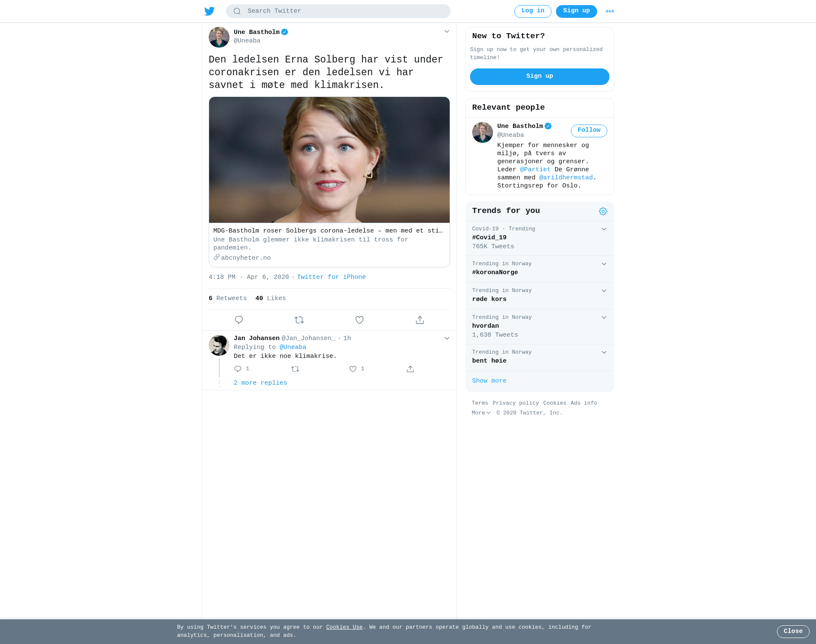This screenshot has width=816, height=644.
Task: Expand the More footer dropdown
Action: tap(481, 413)
